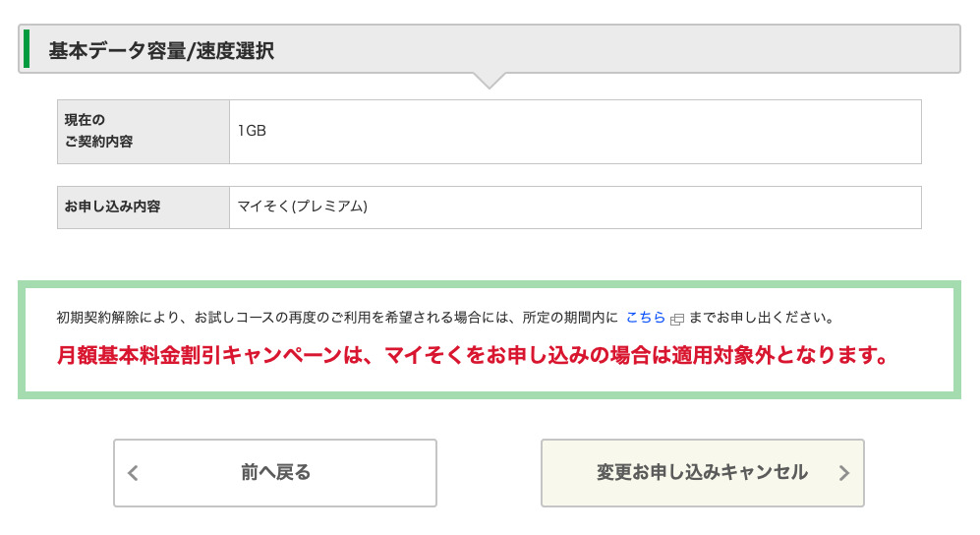980x535 pixels.
Task: Click the external-link icon beside こちら
Action: [x=676, y=319]
